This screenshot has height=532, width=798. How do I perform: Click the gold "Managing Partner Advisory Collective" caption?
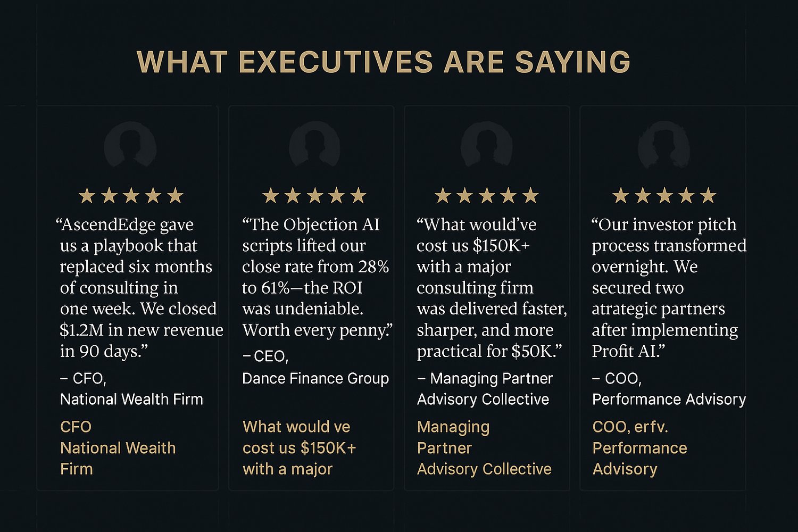tap(484, 448)
